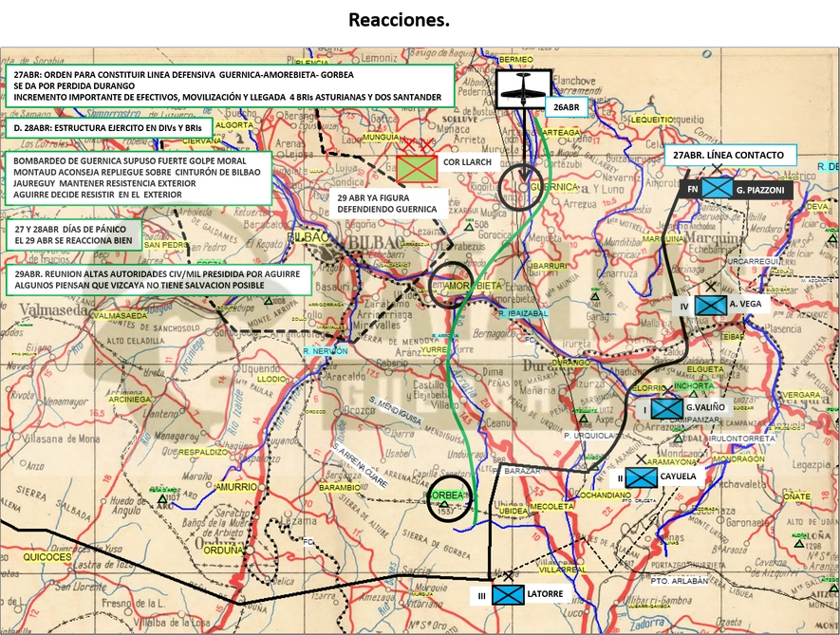
Task: Click the 26ABR date label
Action: click(567, 107)
